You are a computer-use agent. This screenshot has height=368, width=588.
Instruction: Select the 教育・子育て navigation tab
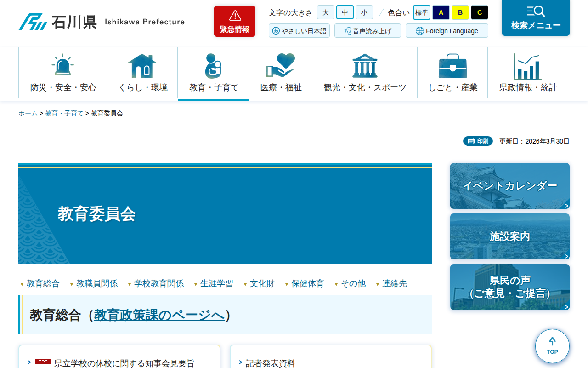[213, 73]
